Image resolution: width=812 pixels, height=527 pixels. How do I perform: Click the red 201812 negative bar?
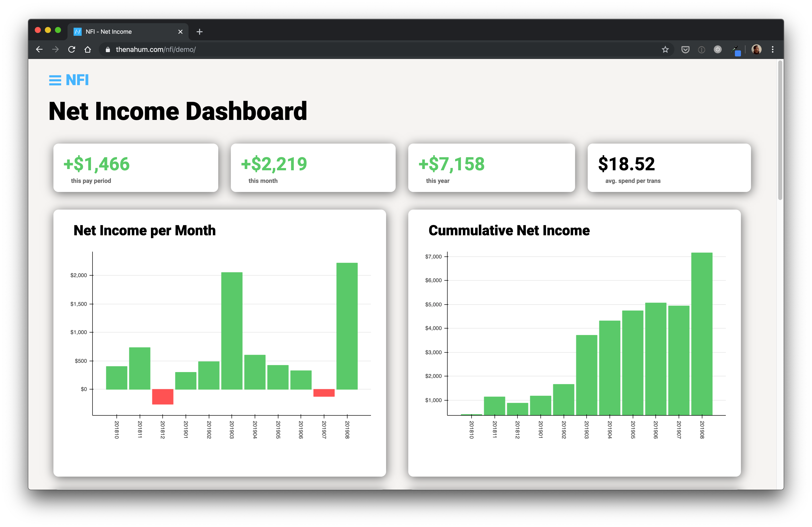point(162,396)
